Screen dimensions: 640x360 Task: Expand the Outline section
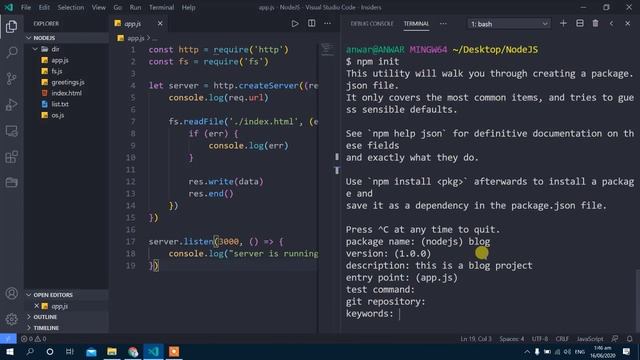(x=67, y=317)
